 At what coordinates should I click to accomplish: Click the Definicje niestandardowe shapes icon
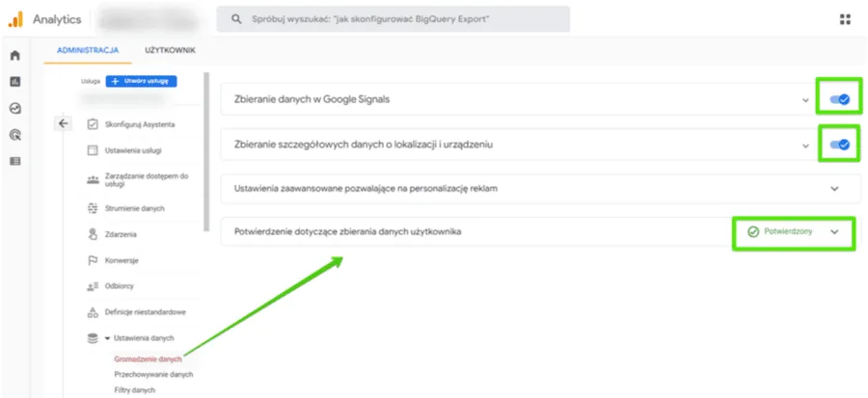pyautogui.click(x=93, y=312)
